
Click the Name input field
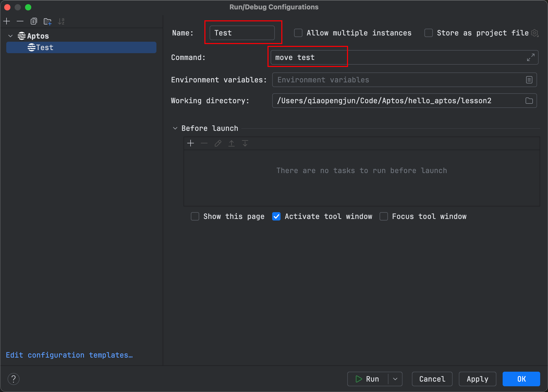[242, 33]
